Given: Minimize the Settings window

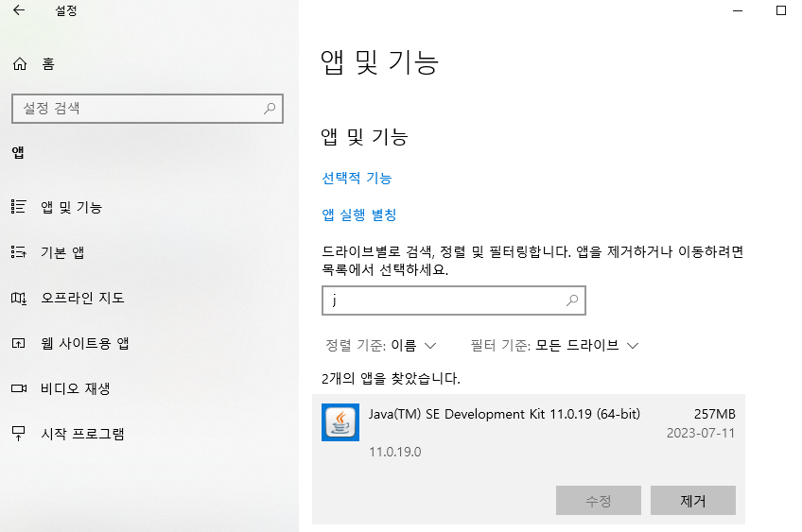Looking at the screenshot, I should coord(738,10).
